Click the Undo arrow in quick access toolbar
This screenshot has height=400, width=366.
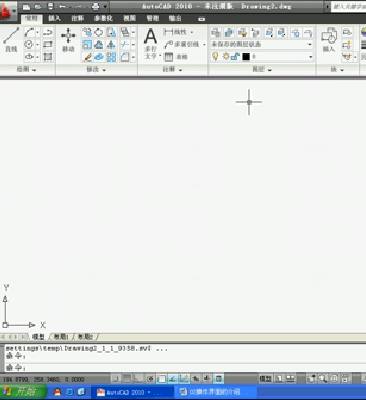tap(62, 7)
